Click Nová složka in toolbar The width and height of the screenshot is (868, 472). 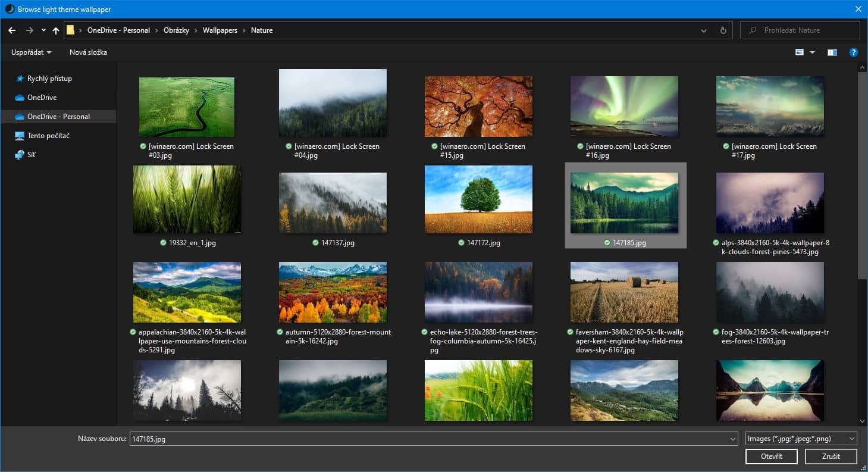point(88,52)
